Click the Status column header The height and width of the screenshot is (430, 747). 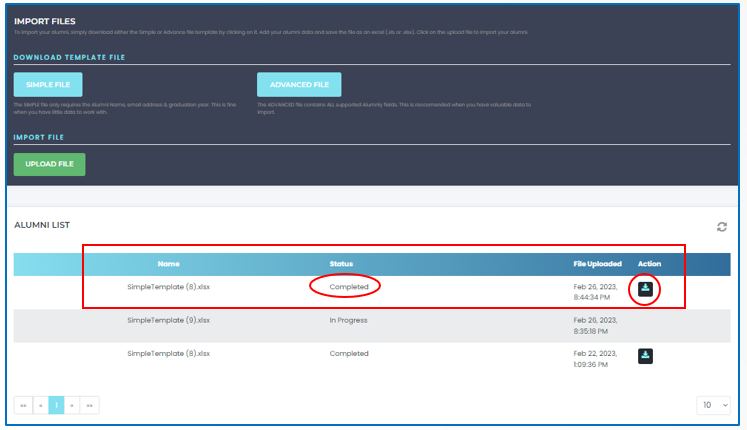[x=341, y=264]
